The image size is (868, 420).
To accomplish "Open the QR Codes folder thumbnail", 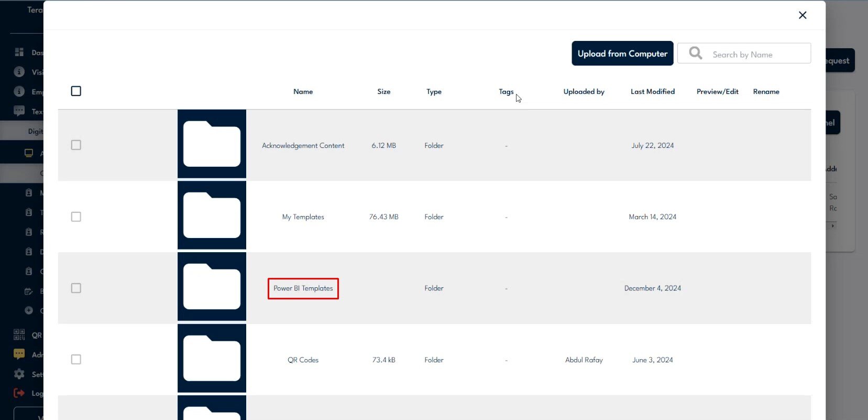I will coord(212,359).
